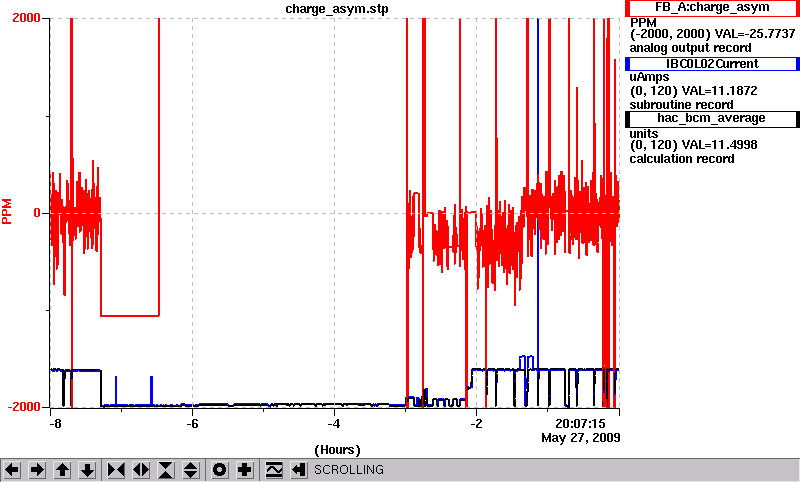The height and width of the screenshot is (482, 800).
Task: Click the -8 hours axis tick label
Action: pos(55,424)
